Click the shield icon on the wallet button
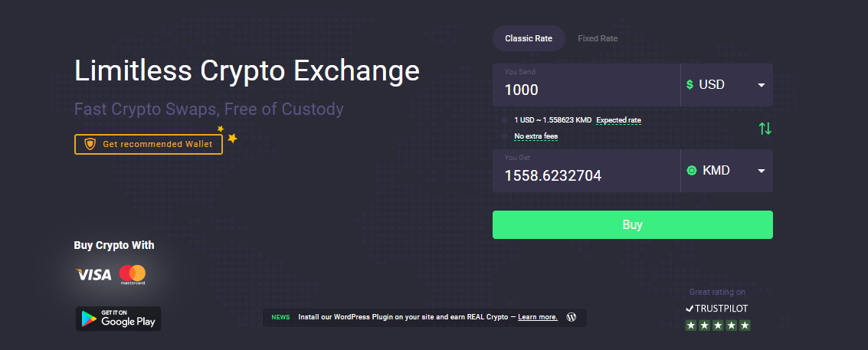Image resolution: width=868 pixels, height=350 pixels. 90,144
